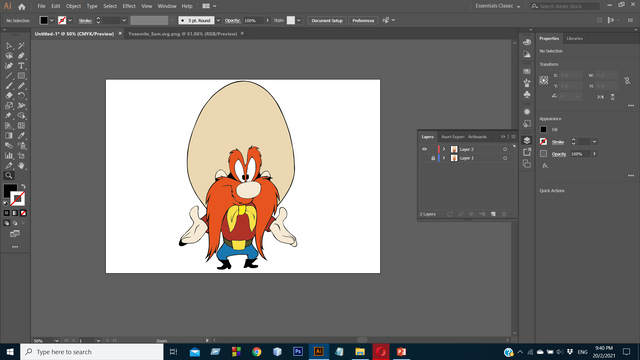Open the Window menu
This screenshot has width=640, height=360.
[167, 6]
